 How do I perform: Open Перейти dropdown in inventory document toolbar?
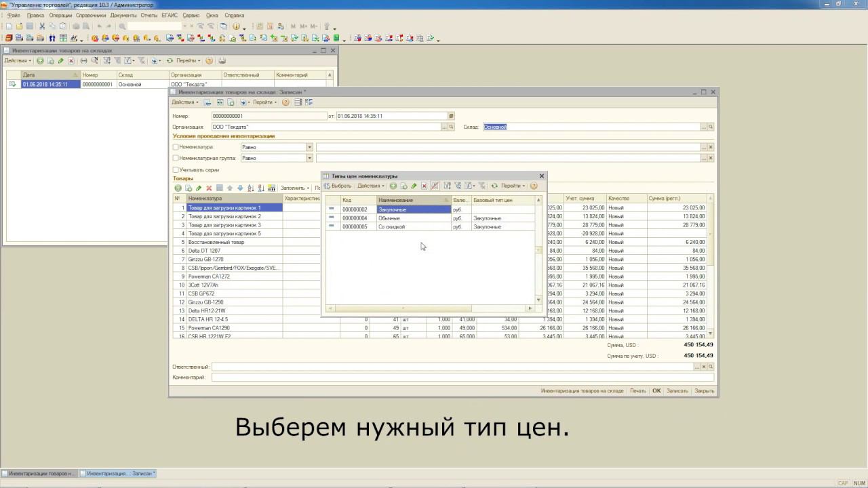(x=265, y=102)
